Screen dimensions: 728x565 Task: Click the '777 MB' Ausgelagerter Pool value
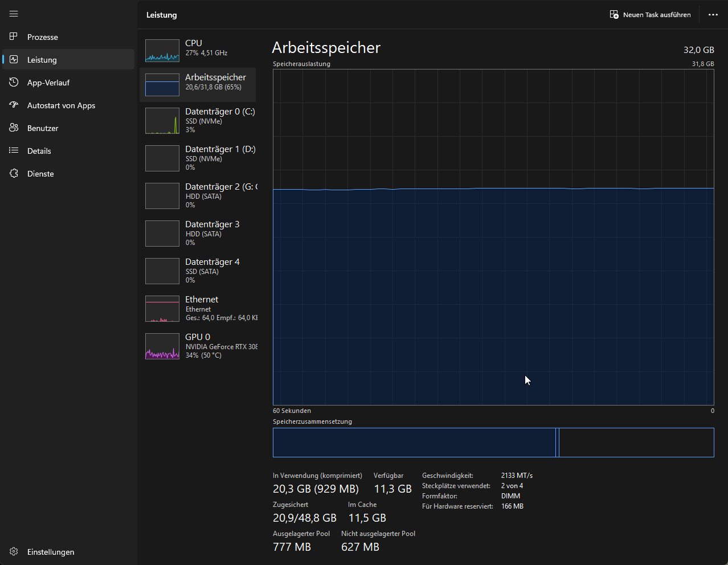click(292, 547)
